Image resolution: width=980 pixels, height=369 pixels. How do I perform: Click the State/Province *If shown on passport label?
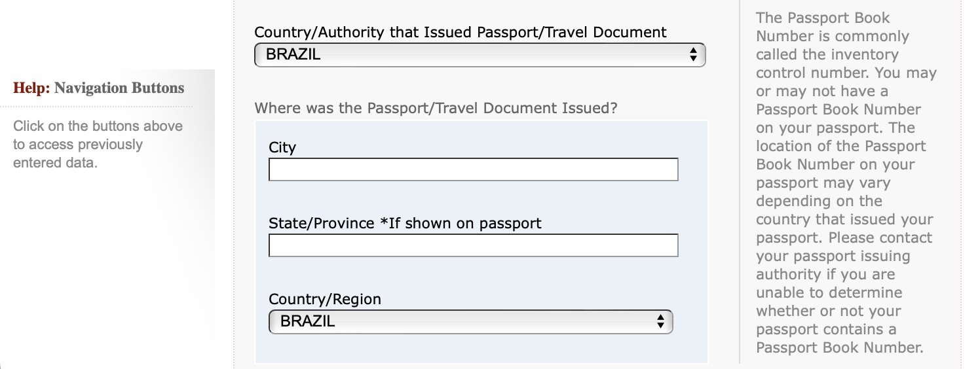click(x=405, y=224)
